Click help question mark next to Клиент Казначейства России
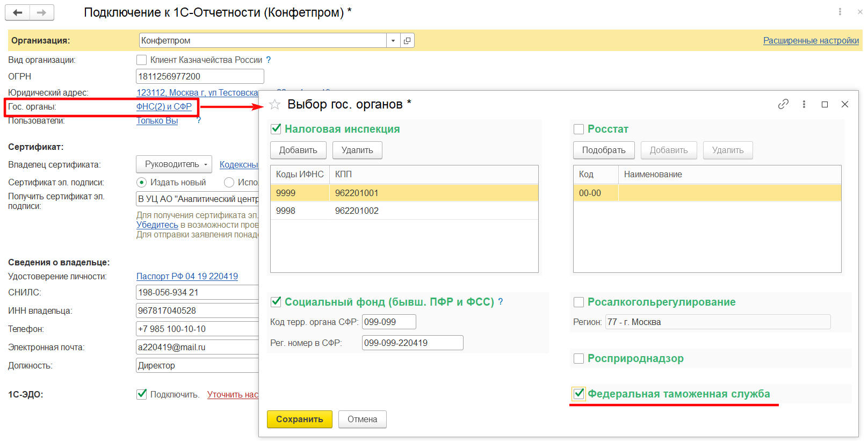 pyautogui.click(x=269, y=60)
